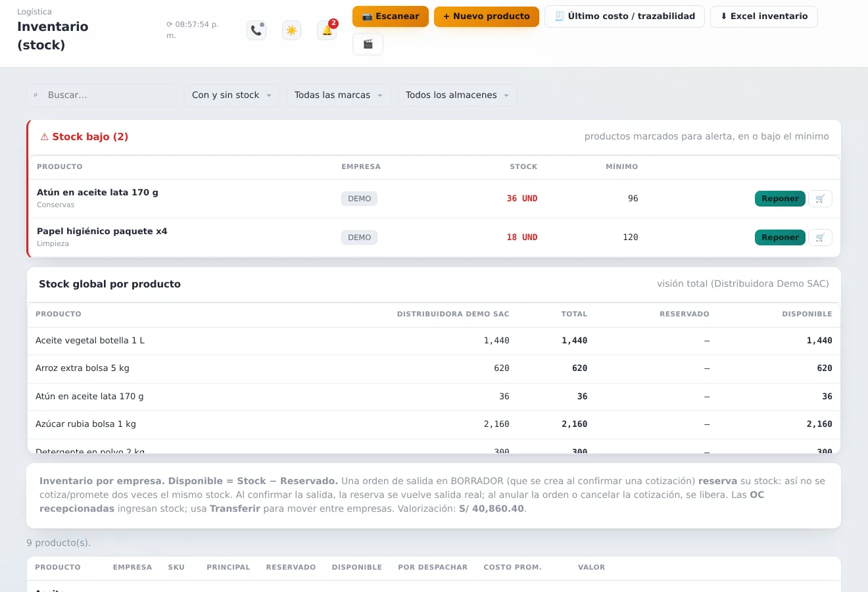This screenshot has width=868, height=592.
Task: Click 'Aceite vegetal botella 1 L' row
Action: pos(434,341)
